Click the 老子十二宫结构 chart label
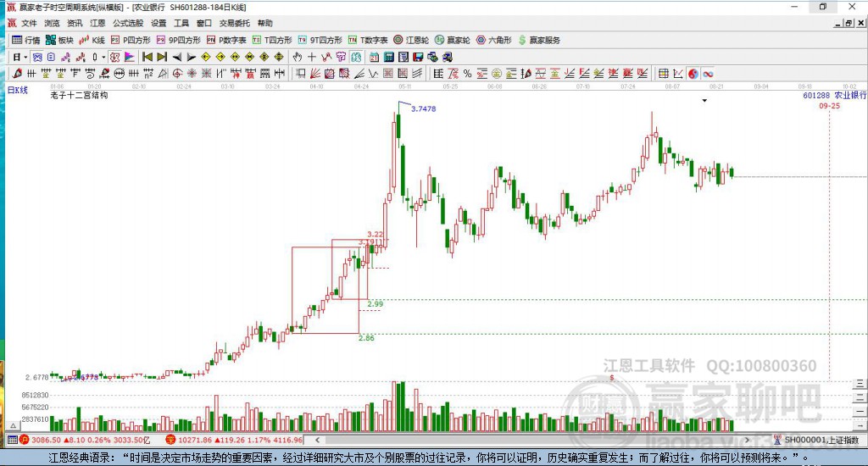Image resolution: width=868 pixels, height=466 pixels. (x=79, y=95)
